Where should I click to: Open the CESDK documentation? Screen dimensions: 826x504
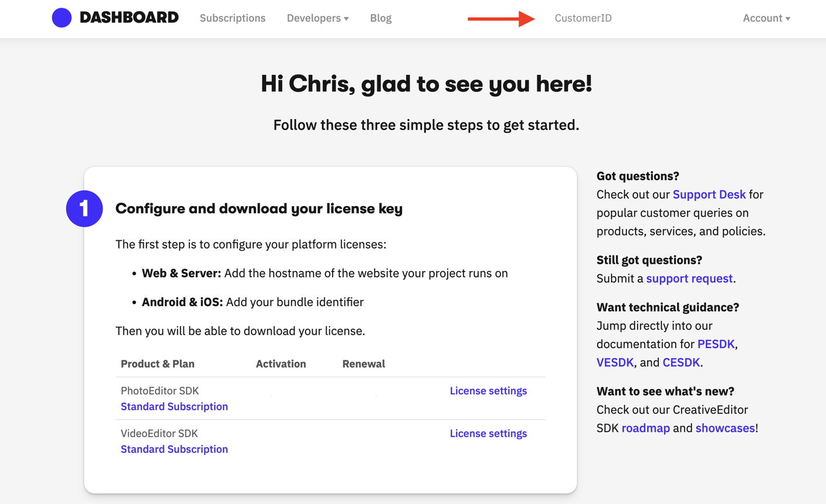681,362
